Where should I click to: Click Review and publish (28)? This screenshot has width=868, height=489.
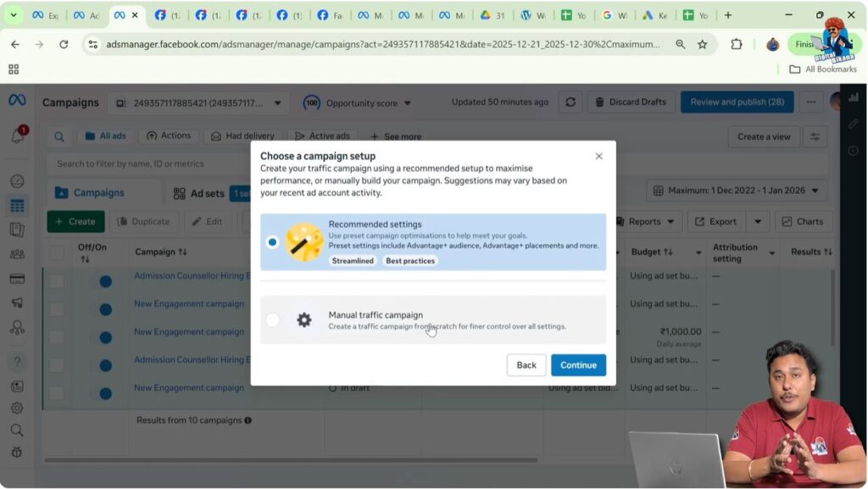pyautogui.click(x=737, y=102)
